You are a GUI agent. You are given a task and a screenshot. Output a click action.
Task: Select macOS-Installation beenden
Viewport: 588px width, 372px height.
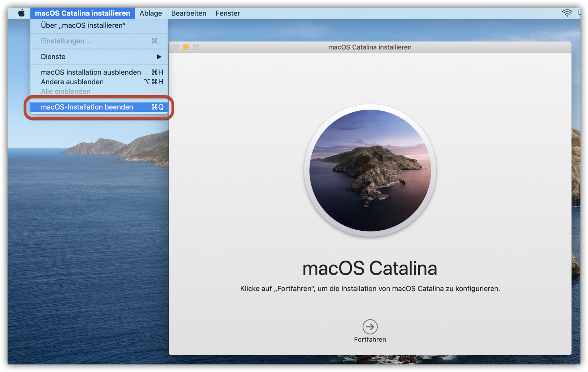pyautogui.click(x=99, y=107)
